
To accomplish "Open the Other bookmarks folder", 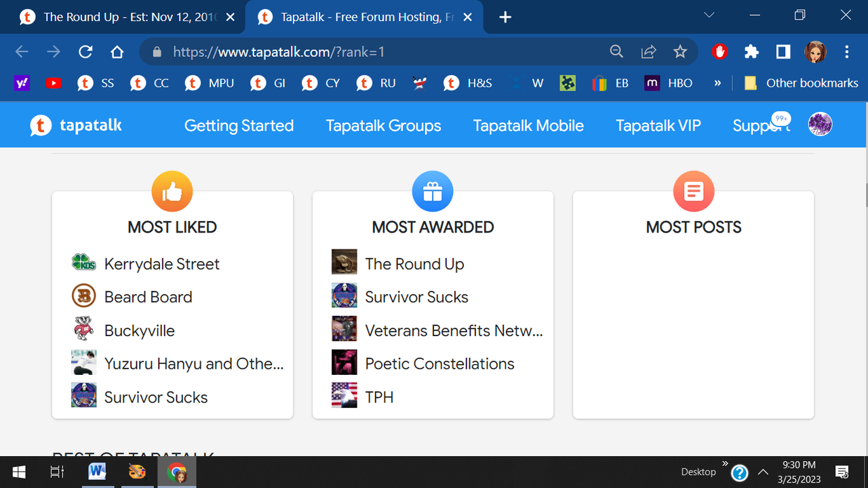I will click(801, 83).
